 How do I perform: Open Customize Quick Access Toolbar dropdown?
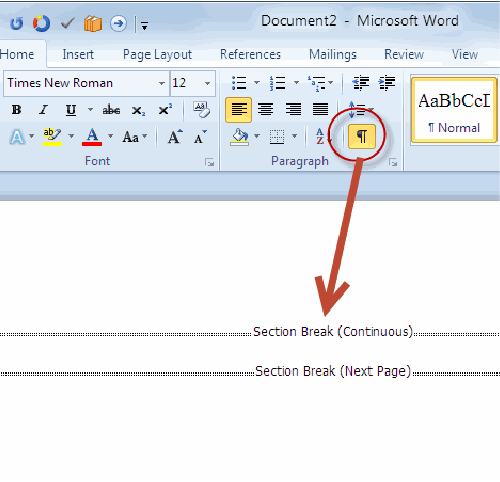click(144, 26)
